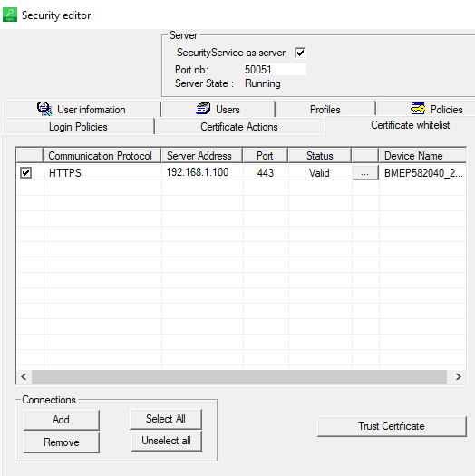Image resolution: width=475 pixels, height=476 pixels.
Task: Click the Port column header
Action: tap(266, 156)
